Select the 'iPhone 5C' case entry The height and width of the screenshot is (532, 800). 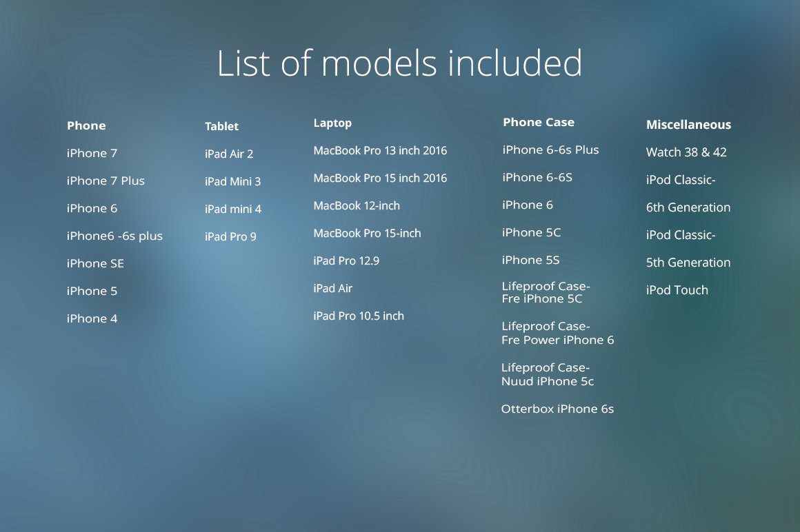[x=531, y=232]
